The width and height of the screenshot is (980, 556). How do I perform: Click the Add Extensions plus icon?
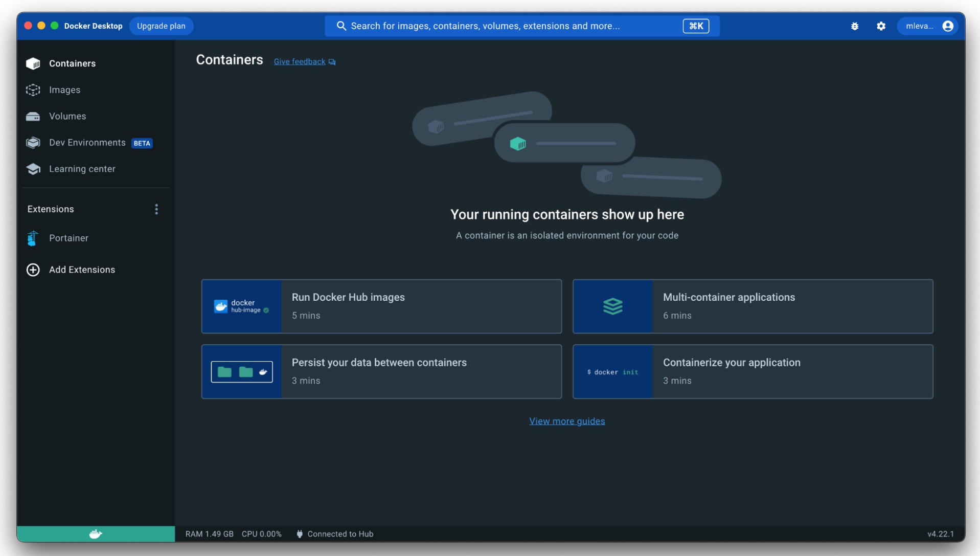coord(33,270)
